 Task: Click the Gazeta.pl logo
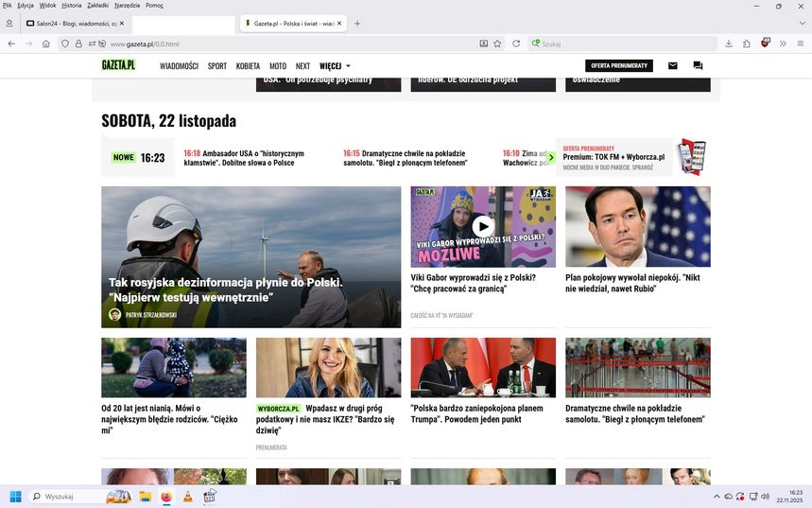click(119, 65)
